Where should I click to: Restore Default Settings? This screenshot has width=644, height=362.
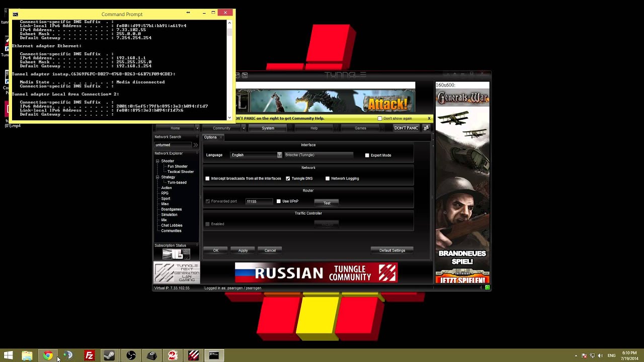tap(392, 250)
